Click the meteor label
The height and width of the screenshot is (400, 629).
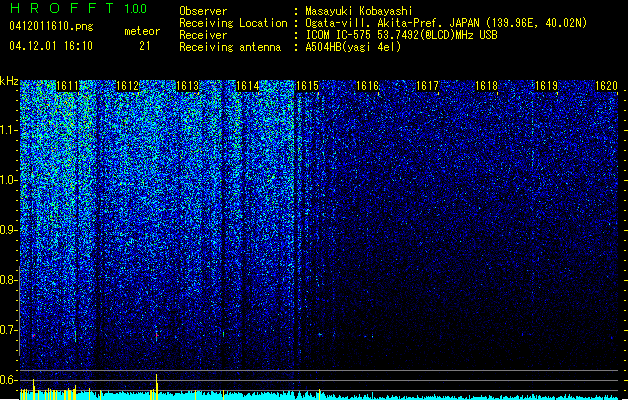pos(142,31)
